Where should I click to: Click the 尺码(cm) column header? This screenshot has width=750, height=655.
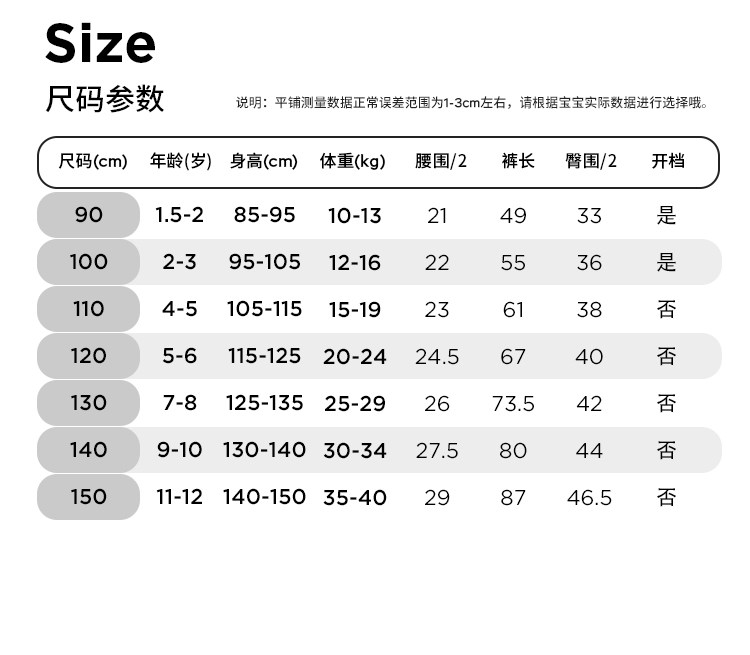[93, 161]
